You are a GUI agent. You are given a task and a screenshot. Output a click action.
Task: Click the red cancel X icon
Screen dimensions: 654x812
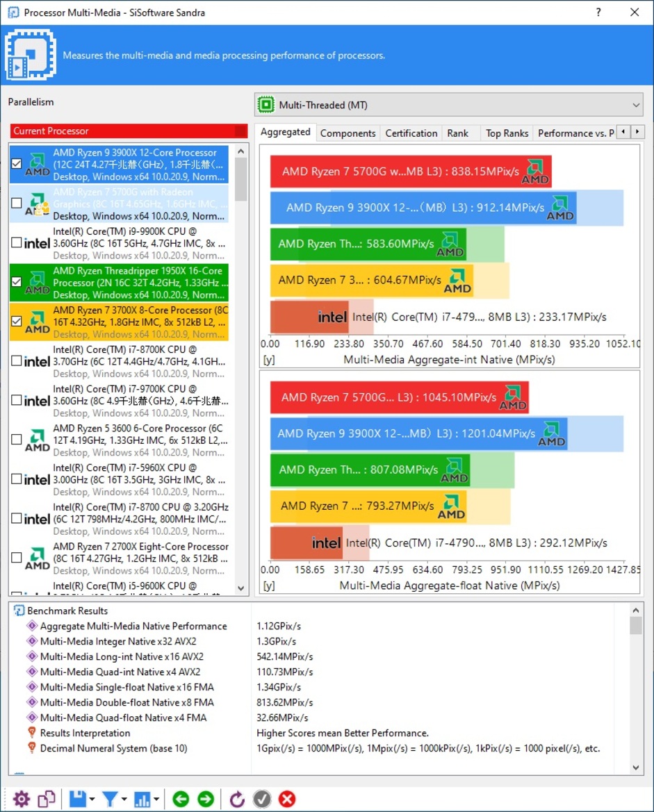pos(287,799)
